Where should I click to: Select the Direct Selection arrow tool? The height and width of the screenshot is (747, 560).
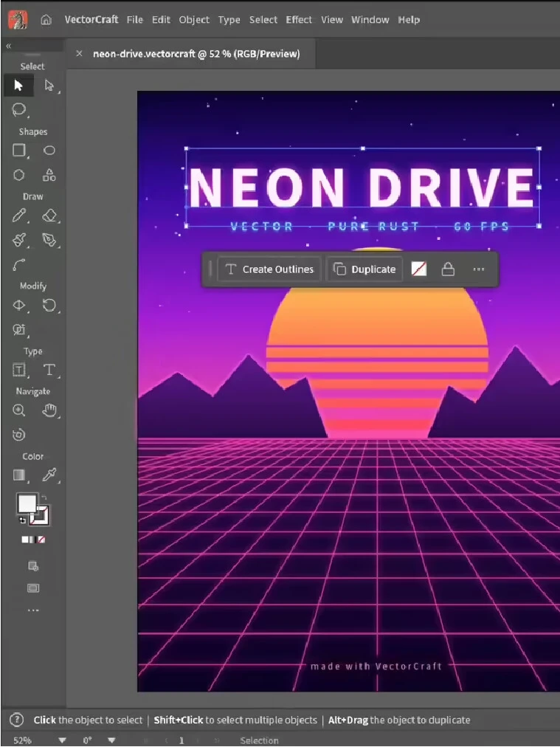[49, 86]
